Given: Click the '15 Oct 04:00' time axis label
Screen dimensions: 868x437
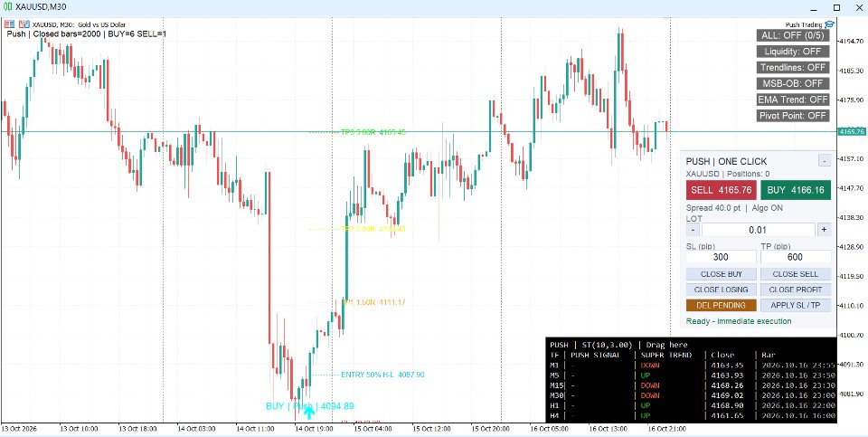Looking at the screenshot, I should [x=375, y=429].
